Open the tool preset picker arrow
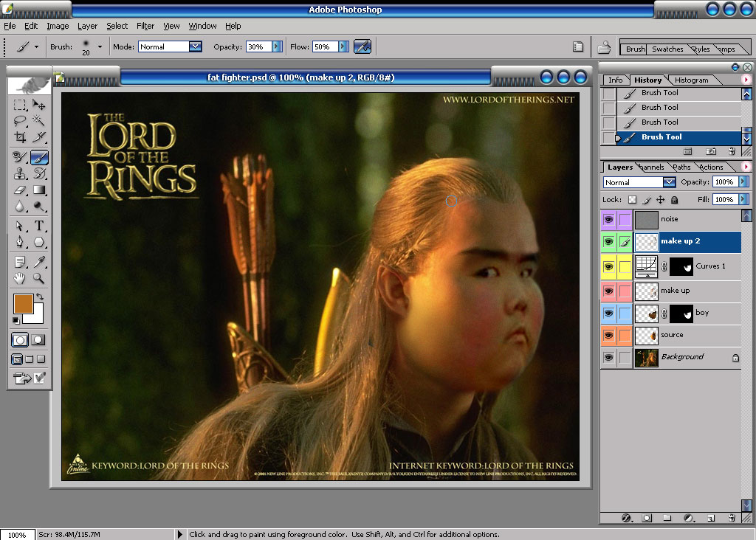The image size is (756, 540). (x=36, y=46)
